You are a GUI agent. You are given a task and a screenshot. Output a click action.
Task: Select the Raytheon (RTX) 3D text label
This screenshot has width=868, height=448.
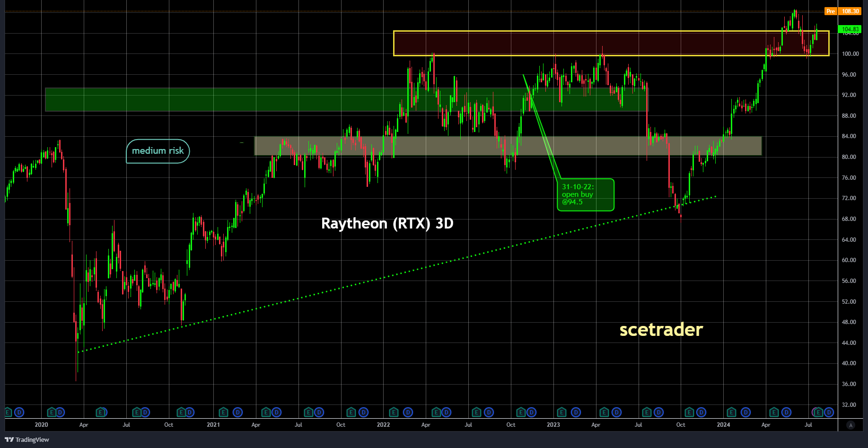tap(387, 223)
